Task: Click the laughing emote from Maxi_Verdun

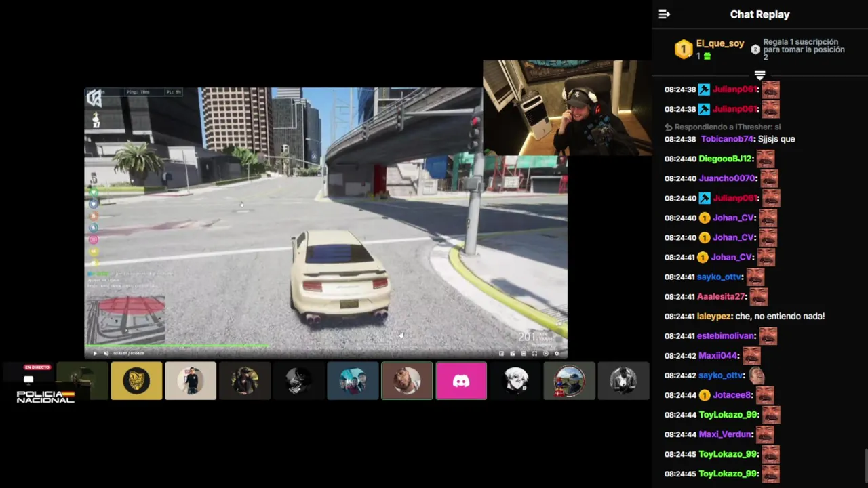Action: (x=765, y=434)
